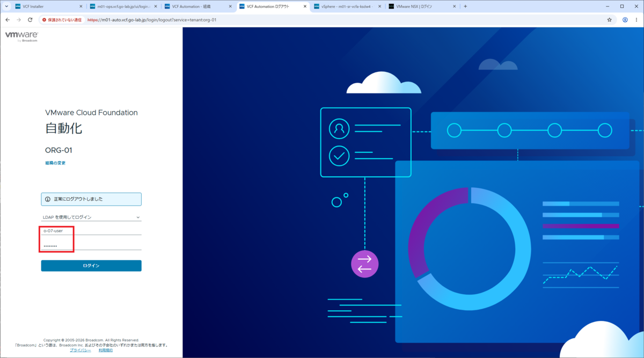Reload the current page
644x358 pixels.
click(x=30, y=19)
